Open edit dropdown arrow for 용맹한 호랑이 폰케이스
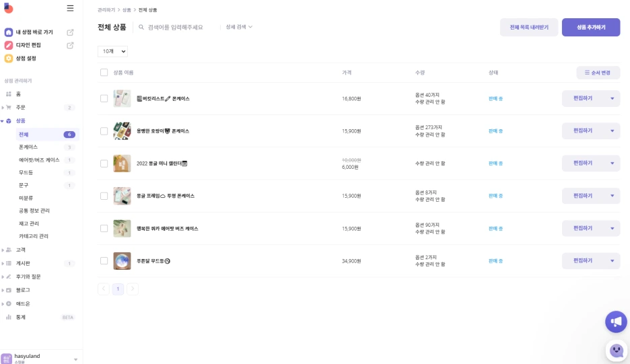The image size is (630, 364). [x=612, y=131]
